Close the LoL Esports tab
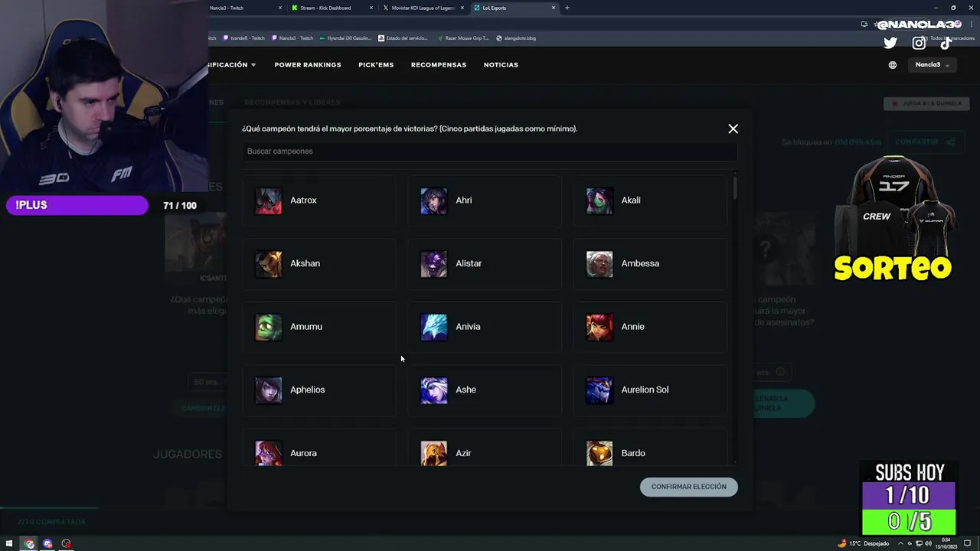Viewport: 980px width, 551px height. pos(553,8)
